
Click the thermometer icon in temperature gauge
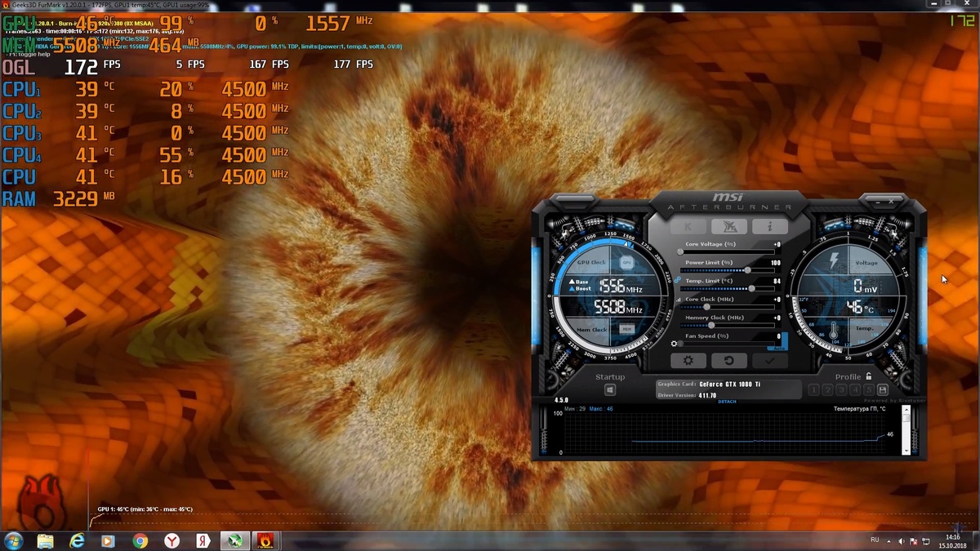click(833, 331)
